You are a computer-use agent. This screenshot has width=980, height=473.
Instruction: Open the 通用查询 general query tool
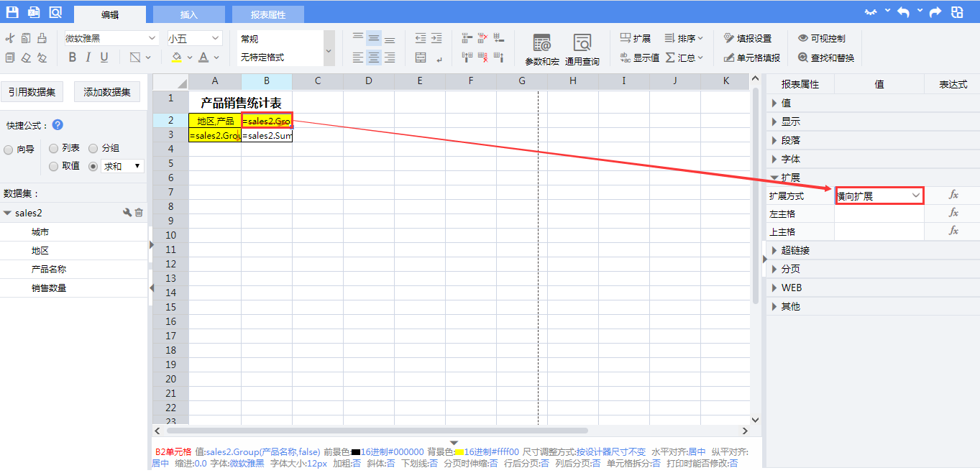click(582, 49)
